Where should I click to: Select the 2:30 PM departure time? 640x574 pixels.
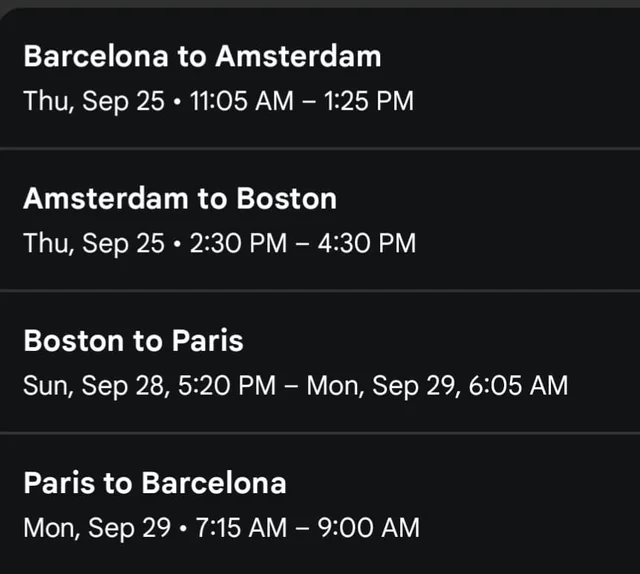pyautogui.click(x=231, y=243)
